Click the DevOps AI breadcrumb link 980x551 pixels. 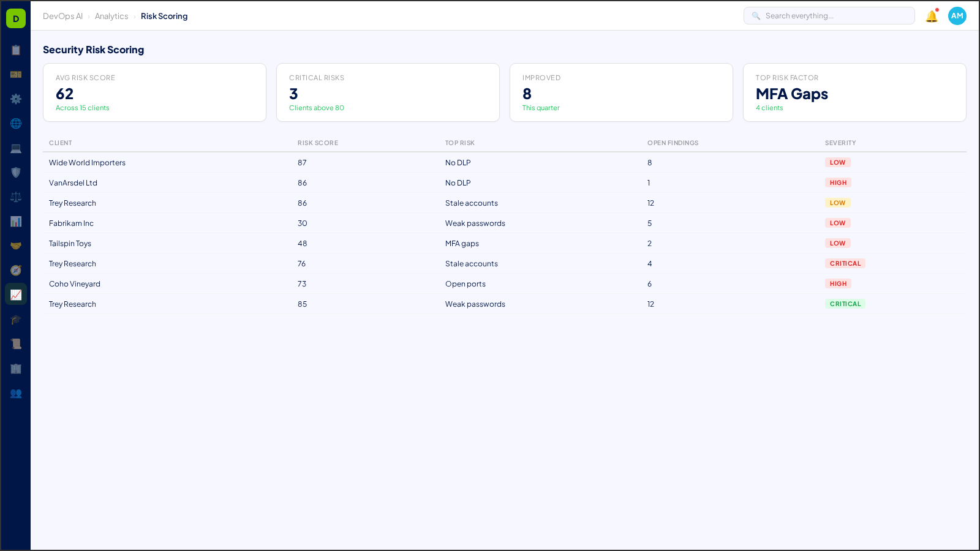click(62, 16)
